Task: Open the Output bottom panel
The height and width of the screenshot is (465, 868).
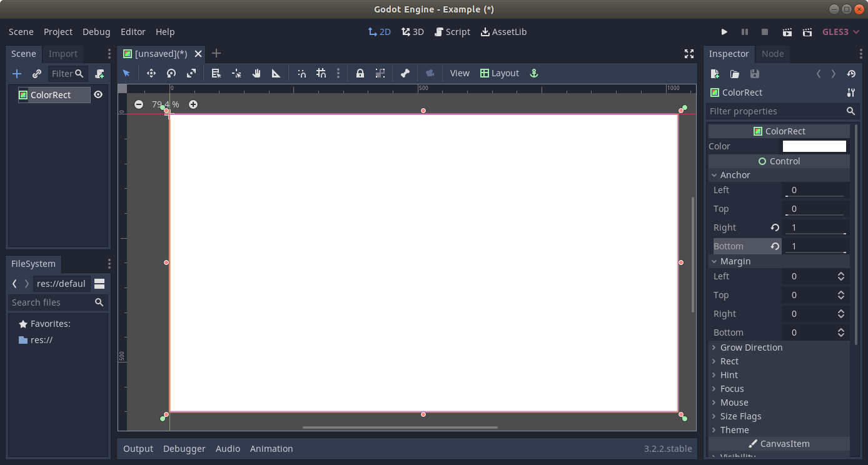Action: tap(138, 449)
